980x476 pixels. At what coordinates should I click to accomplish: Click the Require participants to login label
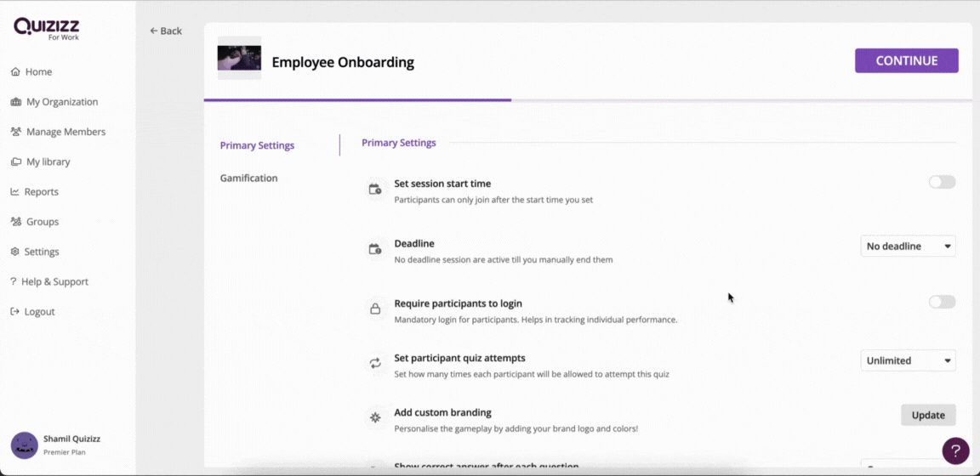459,303
